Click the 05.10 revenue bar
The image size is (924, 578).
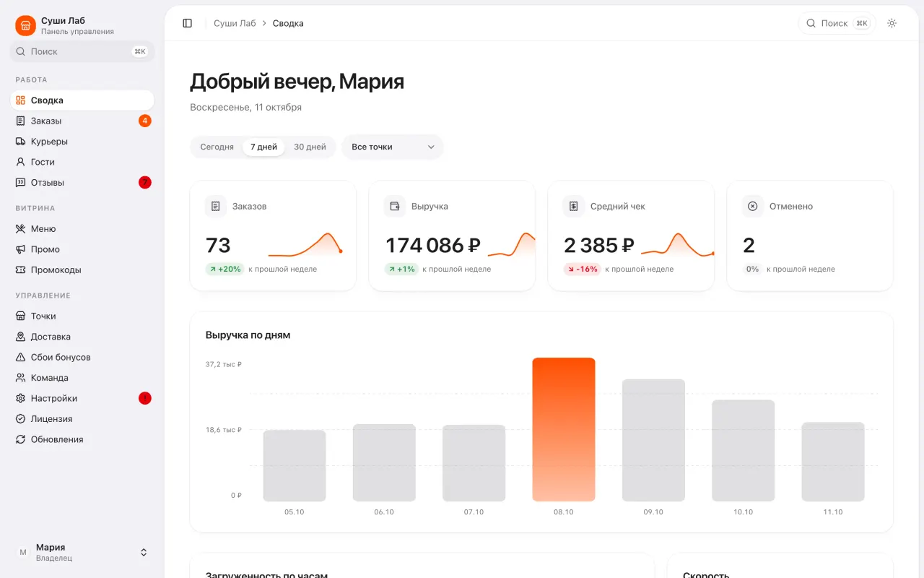pos(295,465)
